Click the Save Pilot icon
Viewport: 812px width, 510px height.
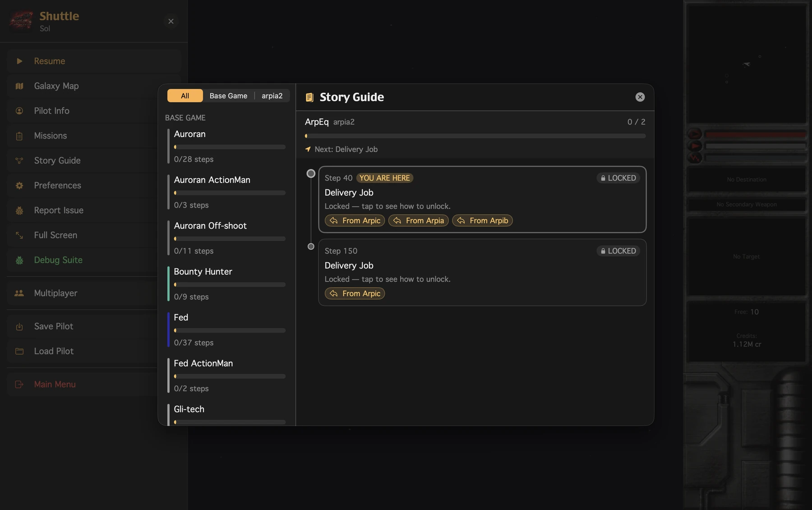pos(19,326)
